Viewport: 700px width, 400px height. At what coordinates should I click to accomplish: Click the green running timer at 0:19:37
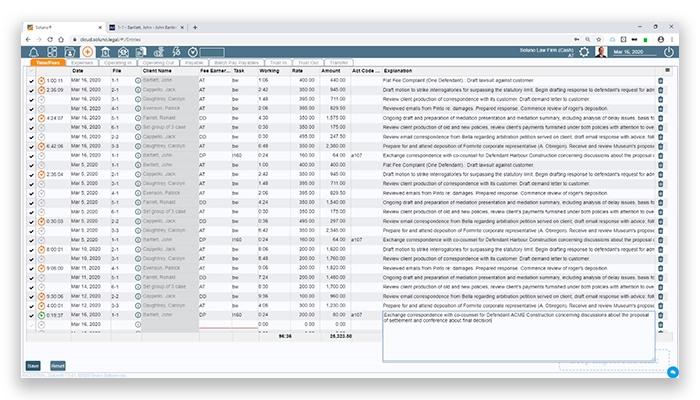(x=42, y=315)
